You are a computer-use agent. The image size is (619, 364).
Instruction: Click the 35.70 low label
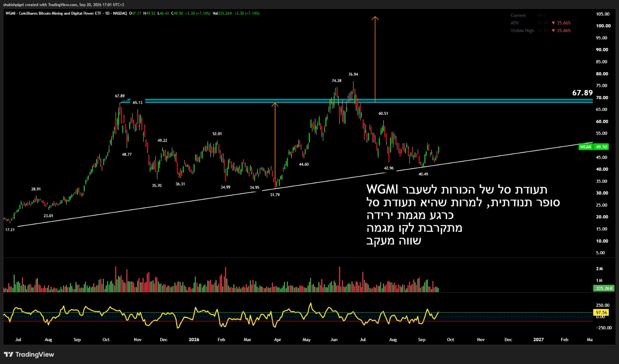coord(157,185)
